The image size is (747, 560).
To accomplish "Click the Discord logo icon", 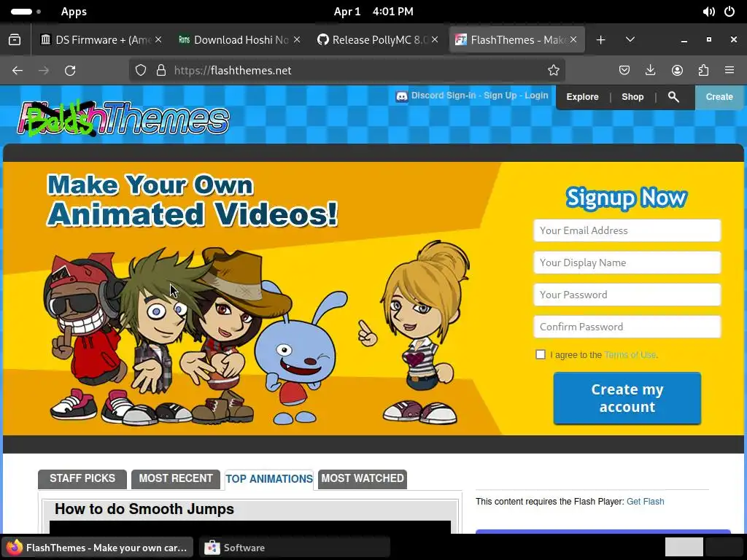I will [402, 97].
